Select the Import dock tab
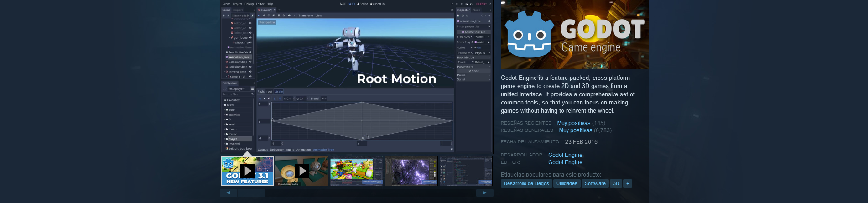 (238, 10)
